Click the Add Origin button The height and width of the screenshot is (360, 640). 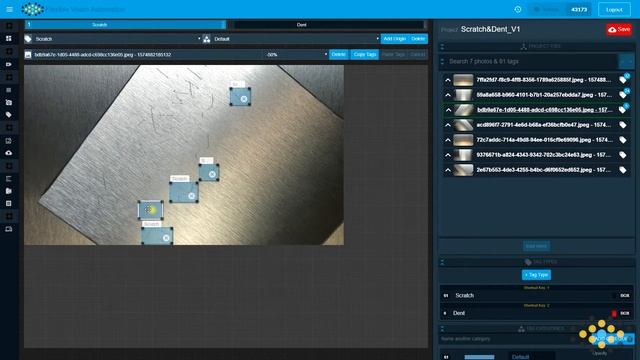394,39
